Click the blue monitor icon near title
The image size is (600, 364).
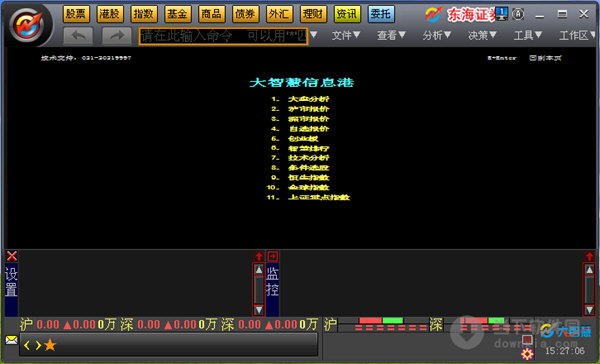pos(501,13)
